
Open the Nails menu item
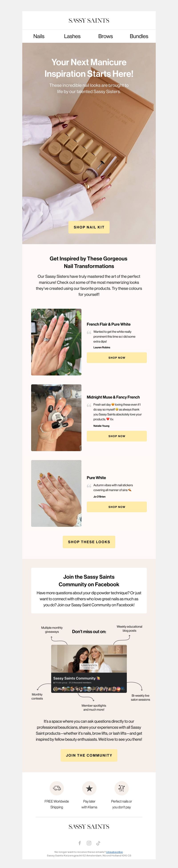39,36
